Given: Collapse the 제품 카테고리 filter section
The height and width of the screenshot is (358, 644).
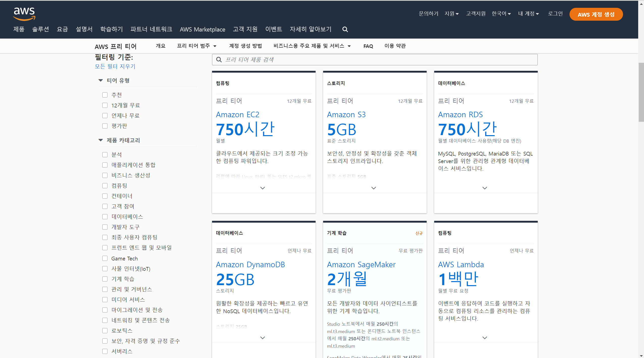Looking at the screenshot, I should pyautogui.click(x=101, y=140).
